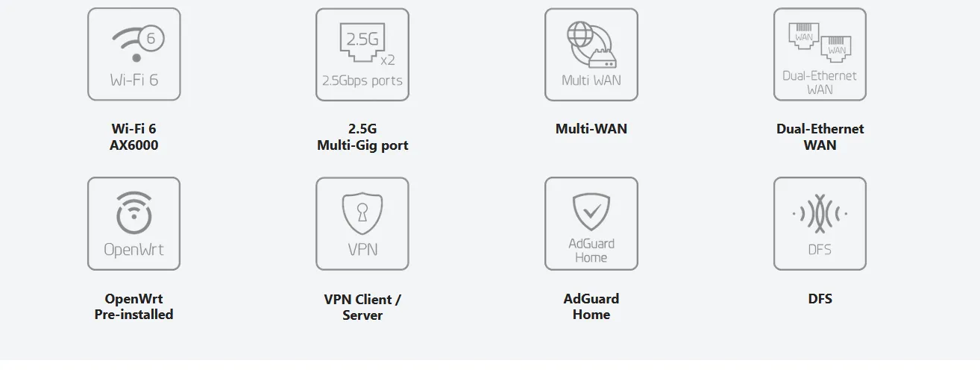Screen dimensions: 980x372
Task: Click bold 'OpenWrt' text above Pre-installed
Action: (x=134, y=299)
